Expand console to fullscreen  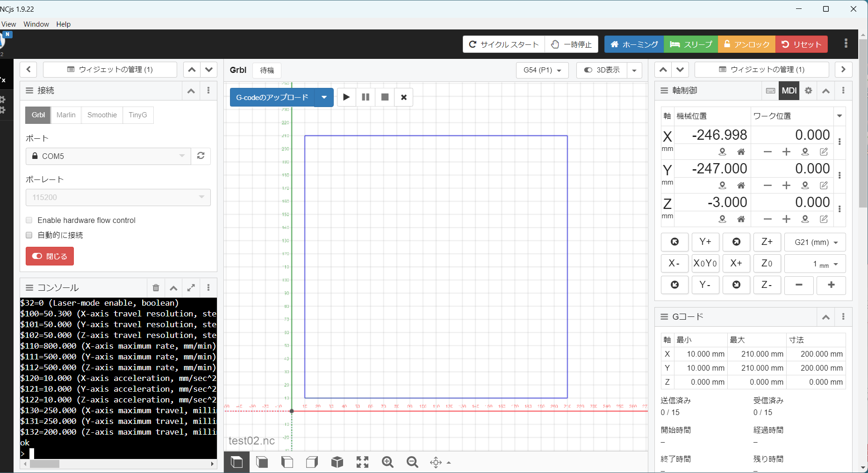191,288
